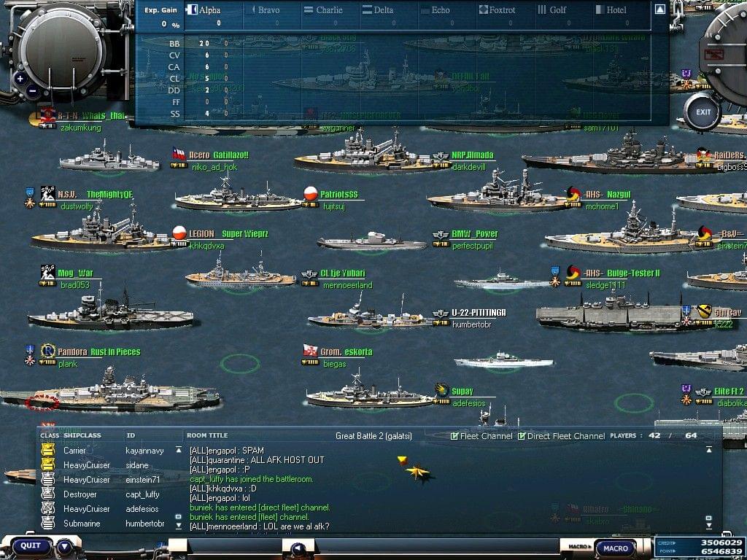Toggle the Direct Fleet Channel checkbox
Image resolution: width=747 pixels, height=560 pixels.
click(522, 436)
